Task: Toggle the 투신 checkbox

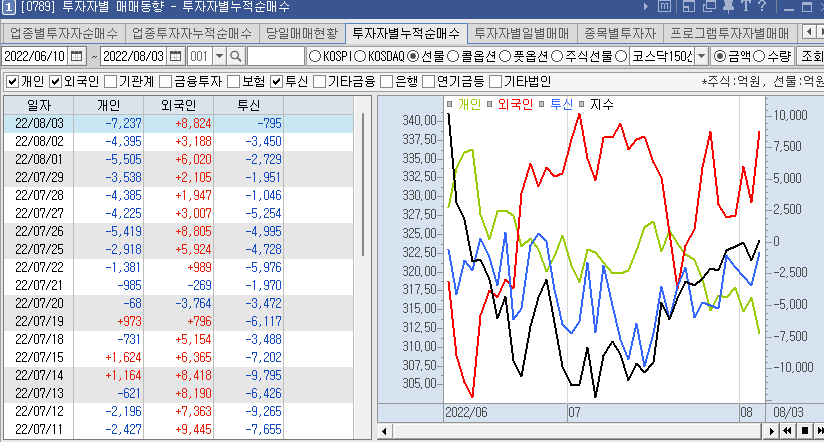Action: [x=276, y=81]
